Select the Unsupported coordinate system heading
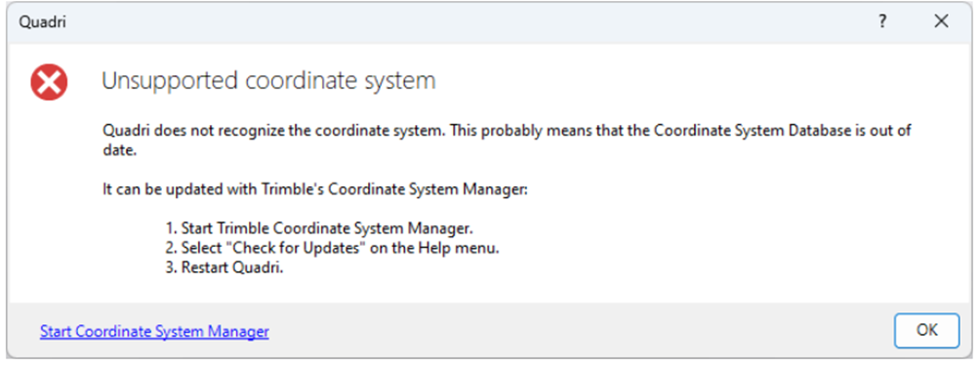This screenshot has height=366, width=980. coord(268,81)
